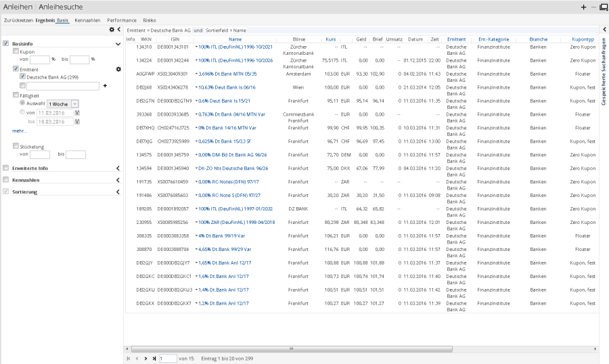This screenshot has width=609, height=364.
Task: Click the plus icon in title bar
Action: click(x=583, y=7)
